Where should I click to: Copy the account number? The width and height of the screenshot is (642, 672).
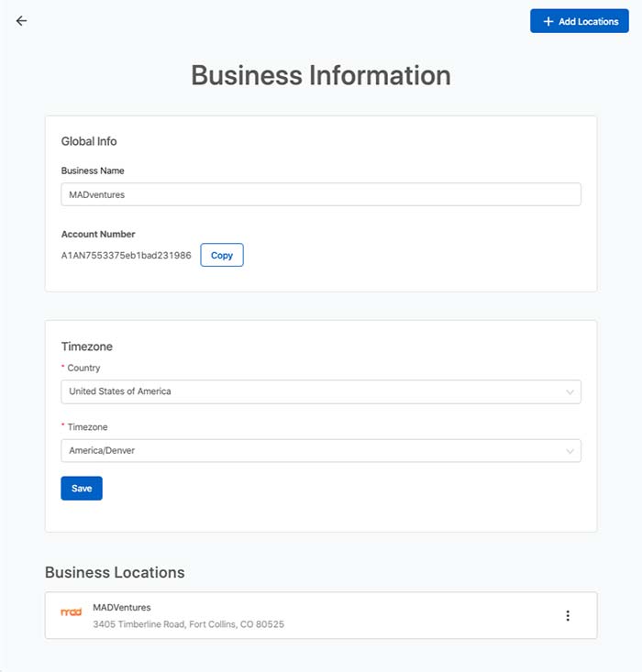pyautogui.click(x=222, y=255)
